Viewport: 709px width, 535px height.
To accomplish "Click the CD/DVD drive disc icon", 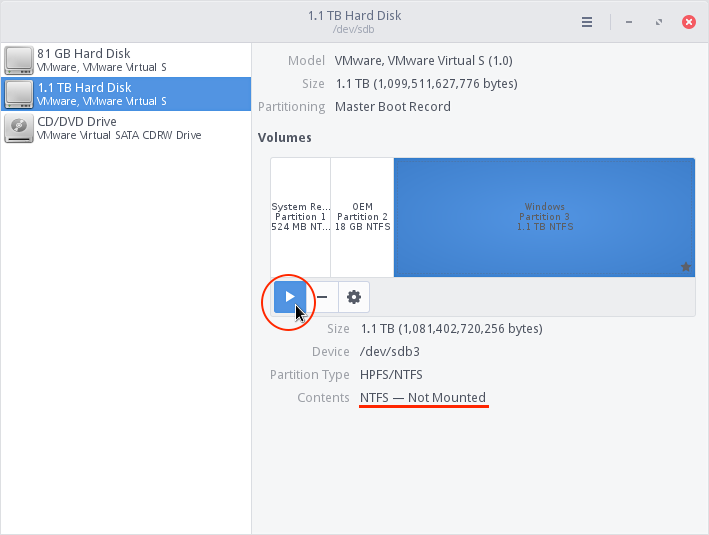I will tap(19, 128).
